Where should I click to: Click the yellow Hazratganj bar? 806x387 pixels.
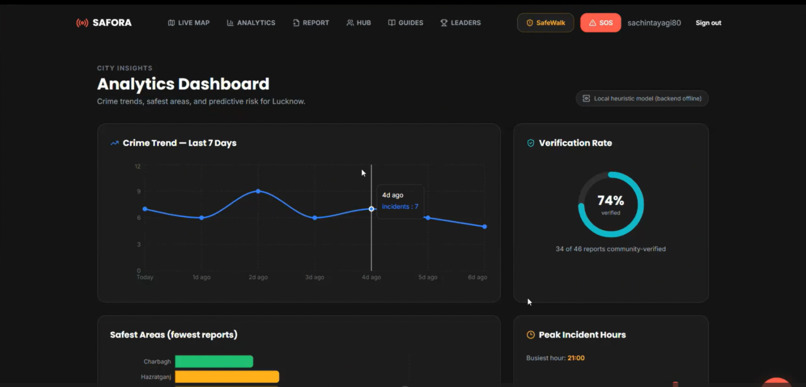tap(227, 377)
